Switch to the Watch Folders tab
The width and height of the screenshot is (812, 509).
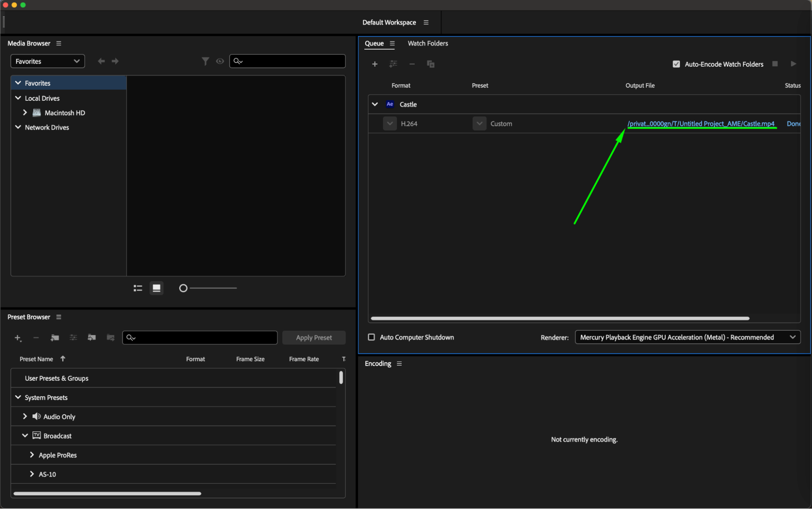click(427, 43)
